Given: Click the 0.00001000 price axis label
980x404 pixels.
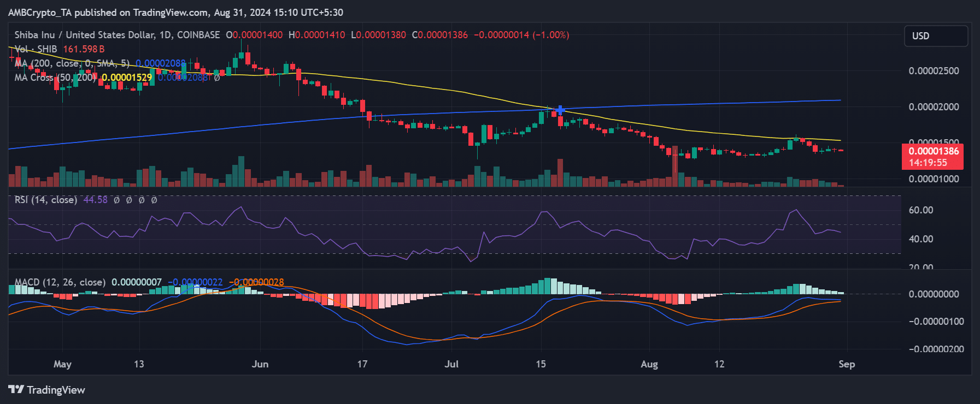Looking at the screenshot, I should [x=934, y=179].
